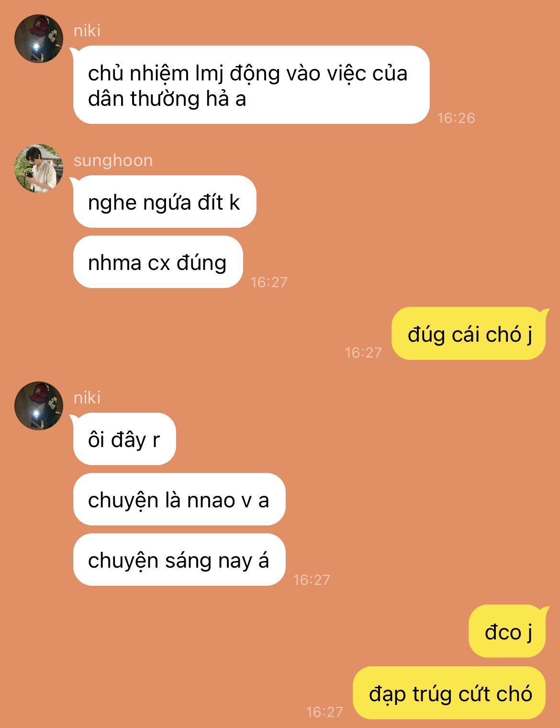Tap niki's avatar beside the first message
The height and width of the screenshot is (728, 560).
pos(39,39)
